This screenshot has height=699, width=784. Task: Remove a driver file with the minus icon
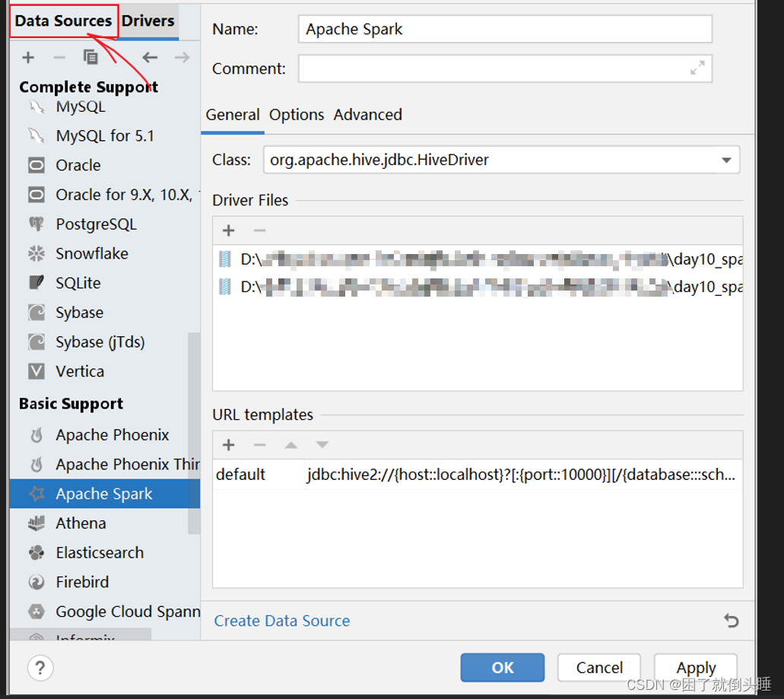coord(259,230)
